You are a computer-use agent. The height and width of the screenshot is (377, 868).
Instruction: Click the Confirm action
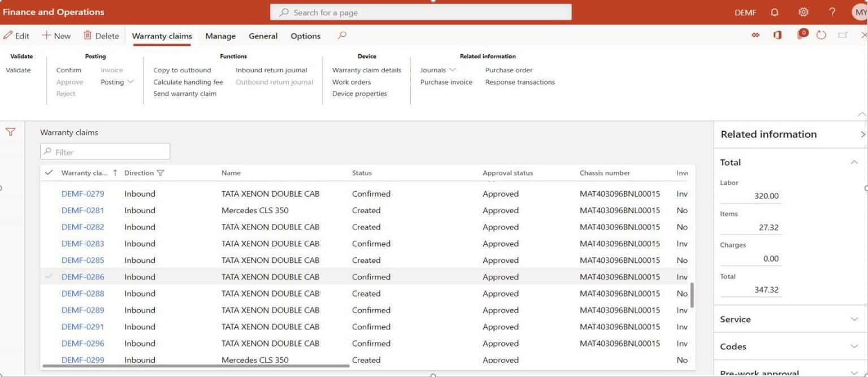68,70
